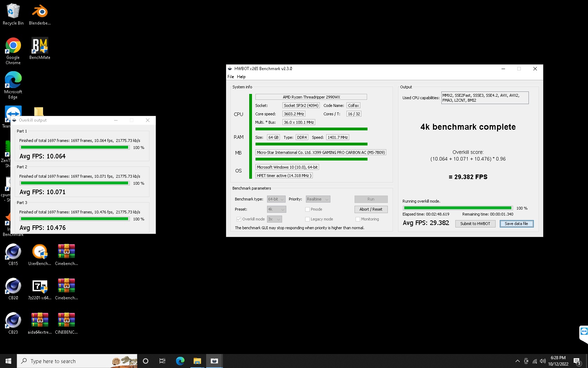Toggle the Monitoring checkbox
This screenshot has height=368, width=588.
pyautogui.click(x=358, y=219)
